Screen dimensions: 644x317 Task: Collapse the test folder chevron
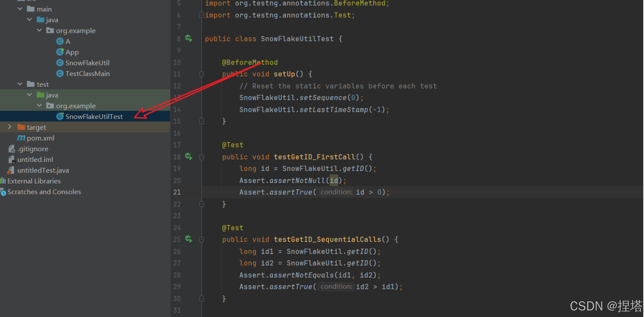(20, 84)
